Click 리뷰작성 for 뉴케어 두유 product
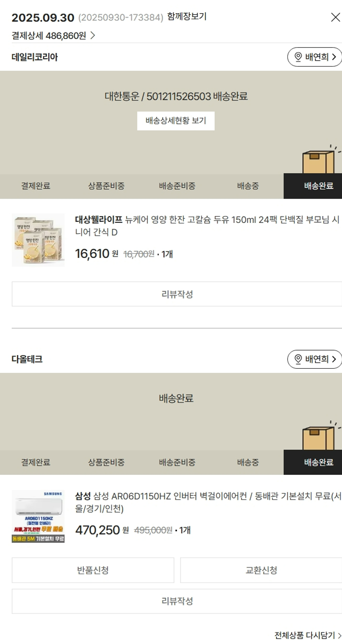Screen dimensions: 342x644 pyautogui.click(x=177, y=294)
